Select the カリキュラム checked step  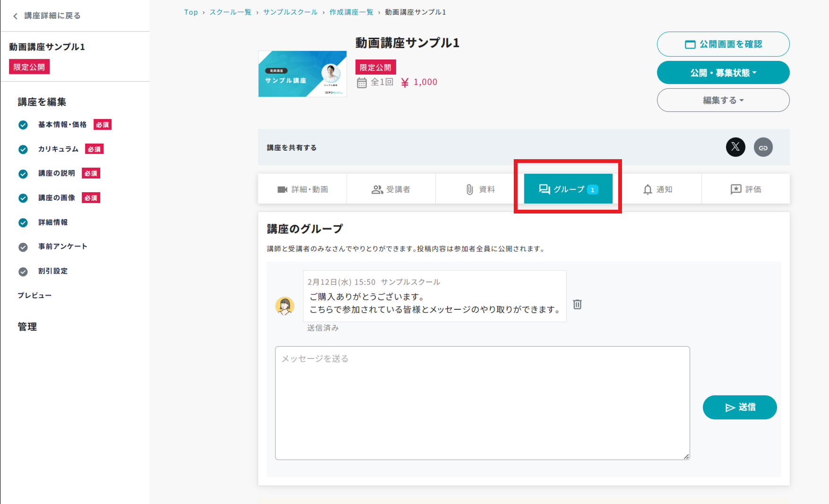[58, 149]
